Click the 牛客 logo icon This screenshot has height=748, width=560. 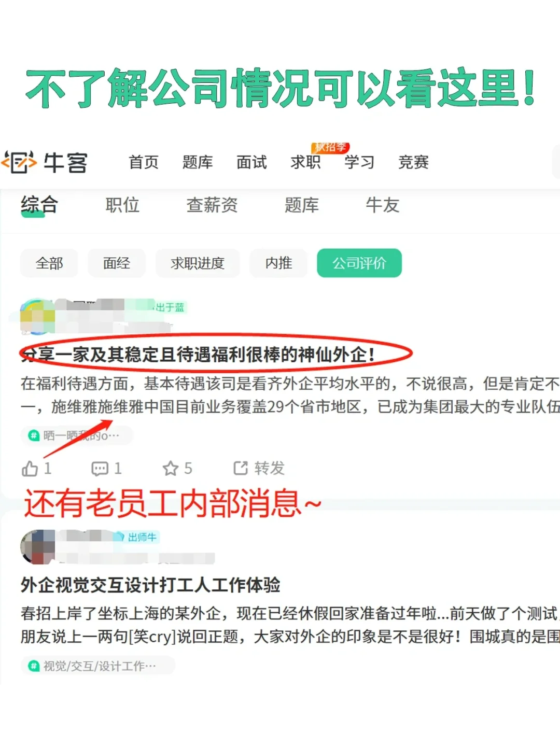coord(19,162)
